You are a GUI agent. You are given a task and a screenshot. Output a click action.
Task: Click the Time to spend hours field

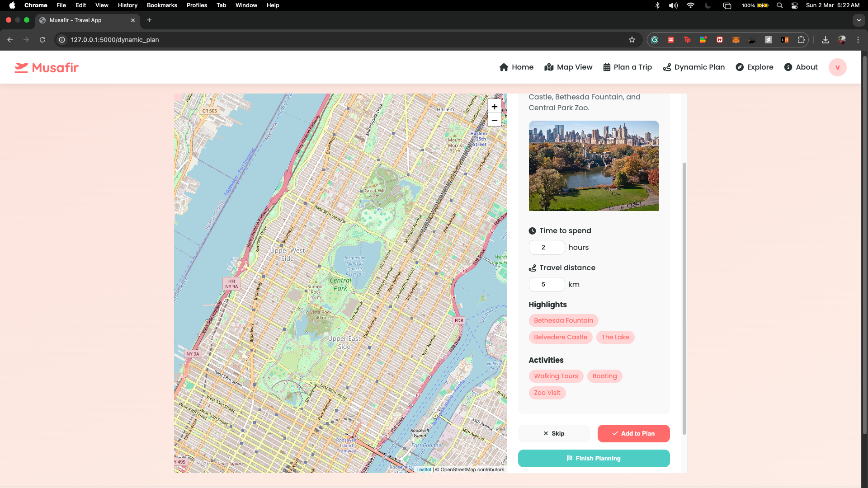click(547, 248)
